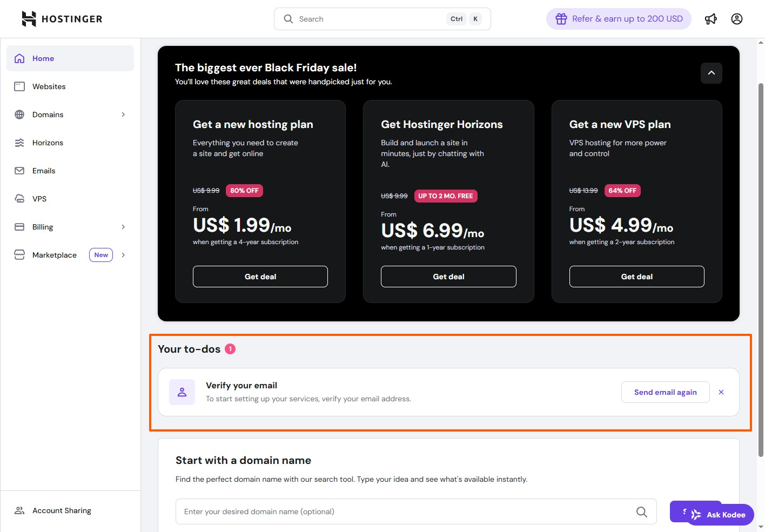
Task: Open the announcements megaphone icon
Action: coord(711,19)
